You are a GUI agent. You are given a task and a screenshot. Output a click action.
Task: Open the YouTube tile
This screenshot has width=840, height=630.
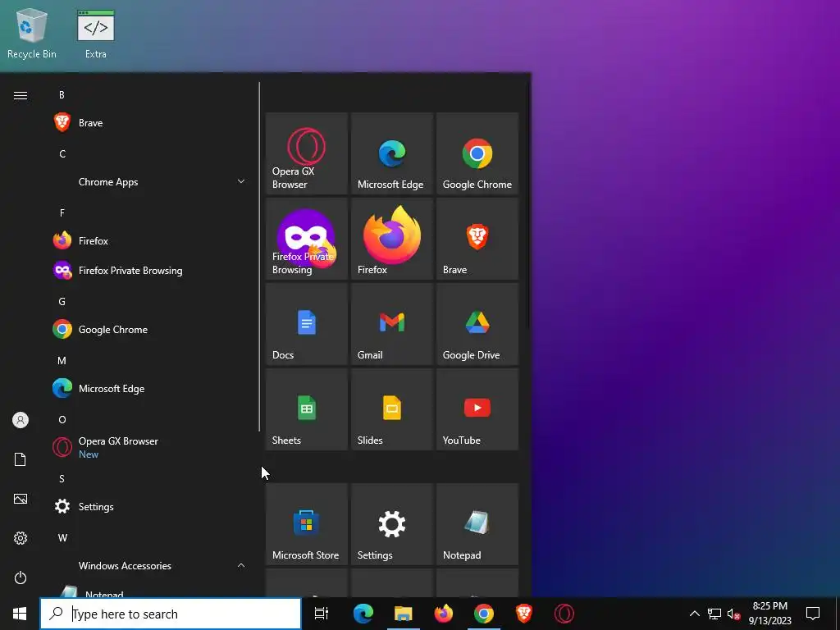coord(477,409)
